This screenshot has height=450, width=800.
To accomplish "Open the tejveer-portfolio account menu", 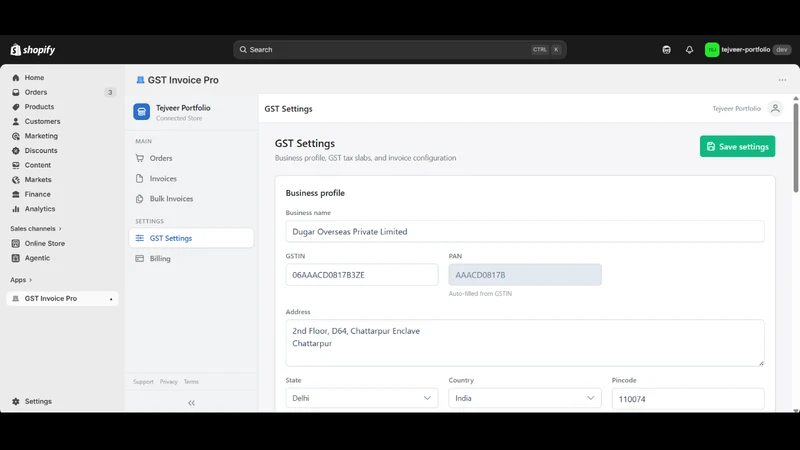I will click(747, 49).
